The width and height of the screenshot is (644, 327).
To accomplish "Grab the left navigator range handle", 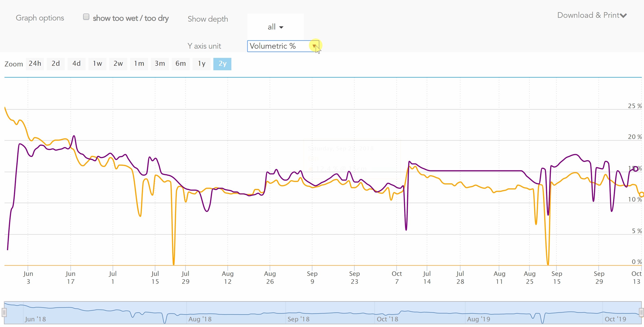I will pos(4,312).
